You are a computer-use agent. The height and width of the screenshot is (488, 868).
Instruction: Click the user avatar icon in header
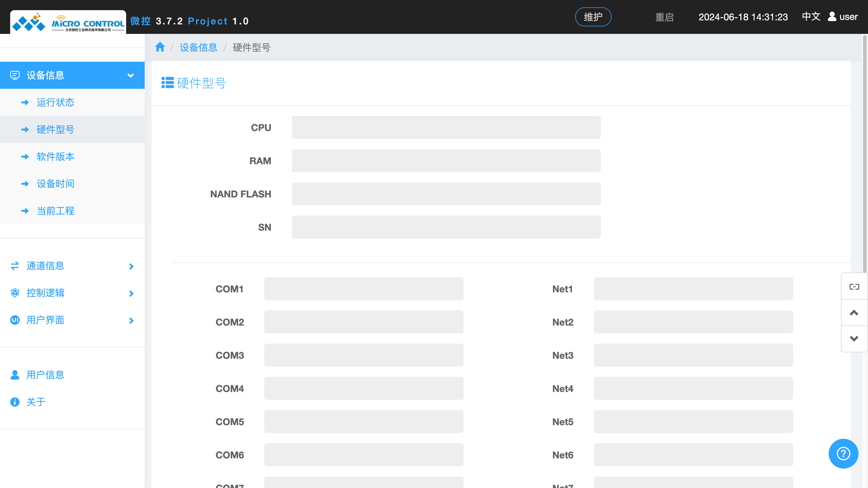pos(832,16)
